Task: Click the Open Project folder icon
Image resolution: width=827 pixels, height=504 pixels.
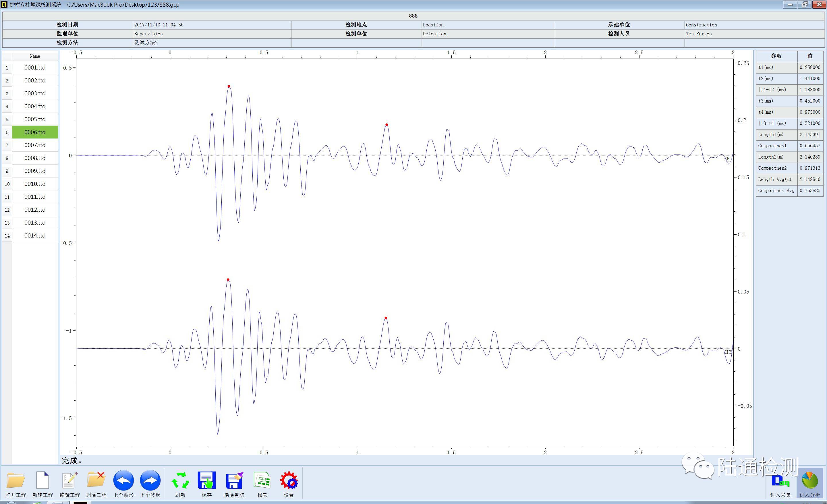Action: coord(16,481)
